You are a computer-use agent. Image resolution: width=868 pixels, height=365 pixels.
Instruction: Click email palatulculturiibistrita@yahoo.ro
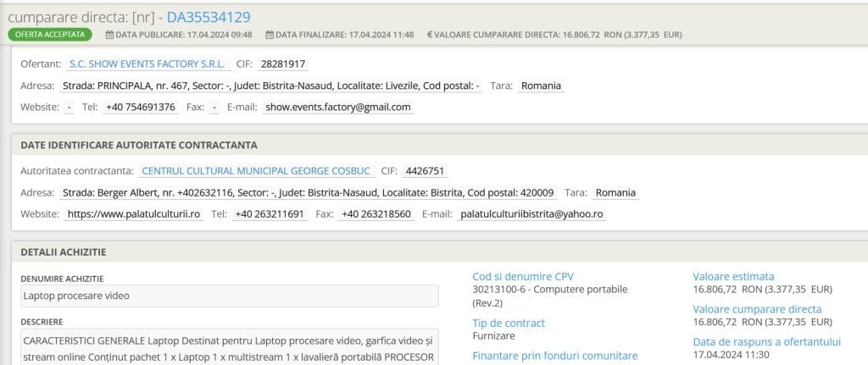click(x=532, y=214)
